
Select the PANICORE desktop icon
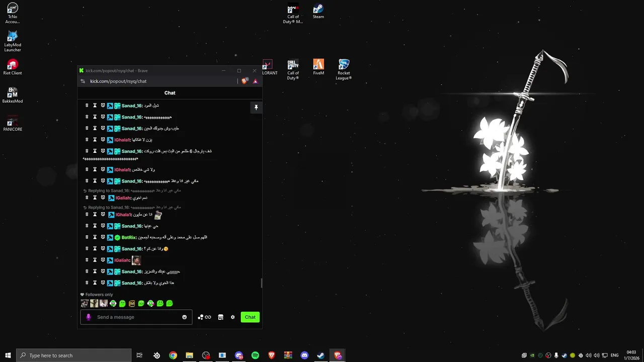coord(13,123)
